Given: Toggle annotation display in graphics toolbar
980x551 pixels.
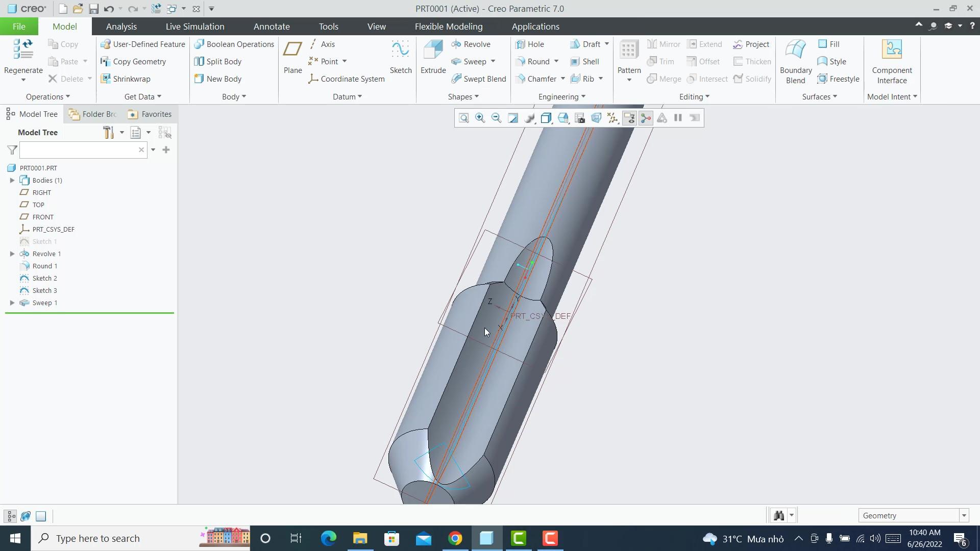Looking at the screenshot, I should click(x=629, y=118).
